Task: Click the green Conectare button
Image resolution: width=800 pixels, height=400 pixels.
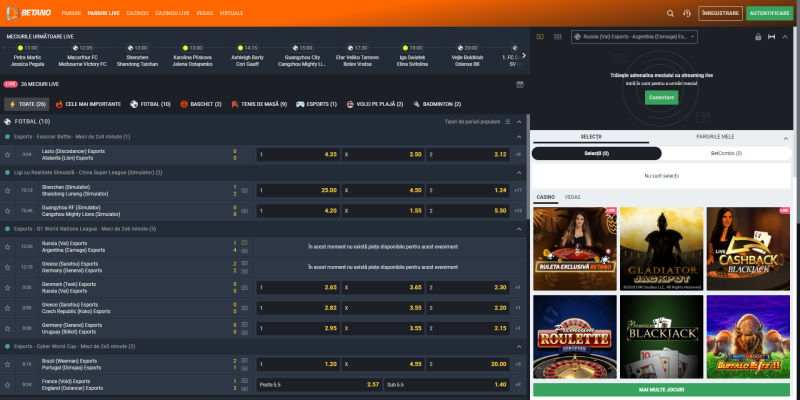Action: click(x=661, y=97)
